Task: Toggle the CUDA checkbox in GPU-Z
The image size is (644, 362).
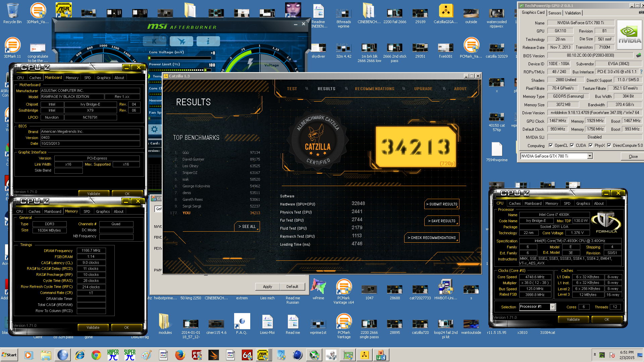Action: click(x=572, y=145)
